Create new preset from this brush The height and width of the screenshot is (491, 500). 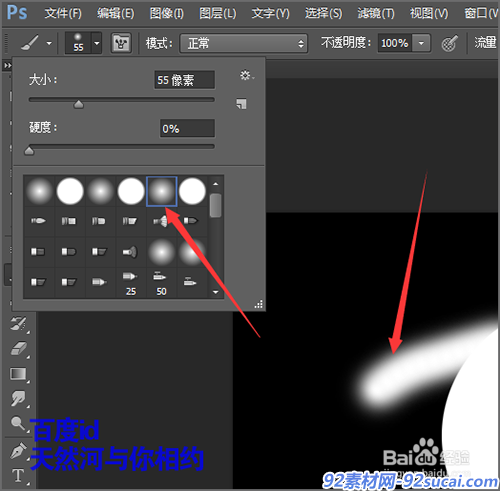[x=241, y=104]
